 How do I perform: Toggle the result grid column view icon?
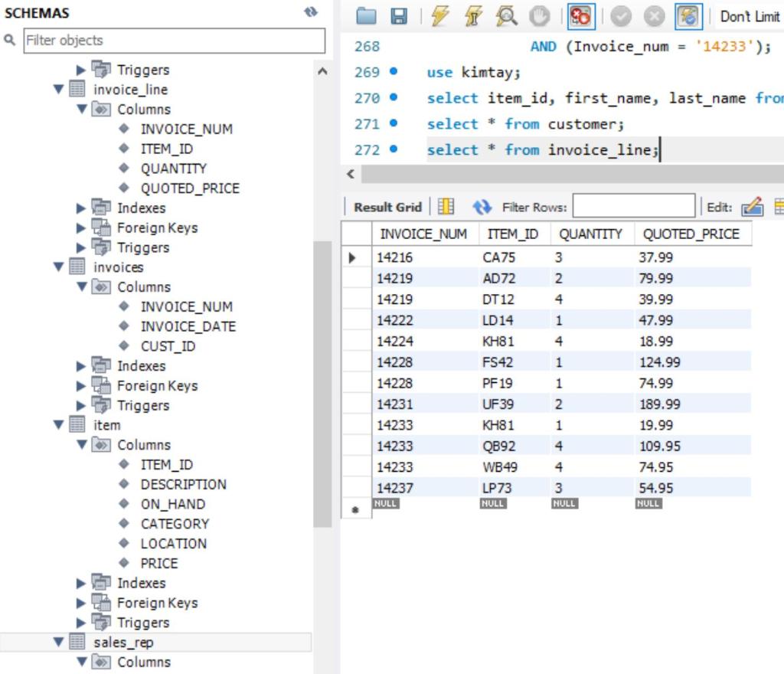pos(444,207)
